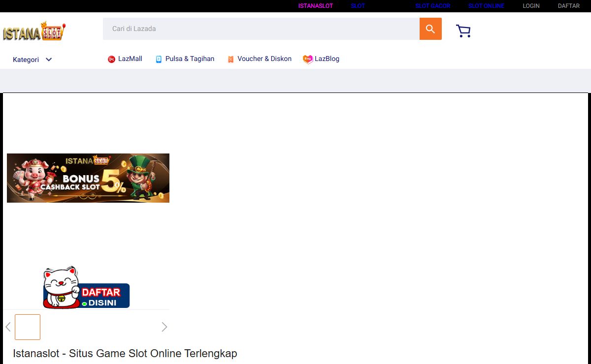The image size is (591, 364).
Task: Open the shopping cart icon
Action: pyautogui.click(x=463, y=31)
